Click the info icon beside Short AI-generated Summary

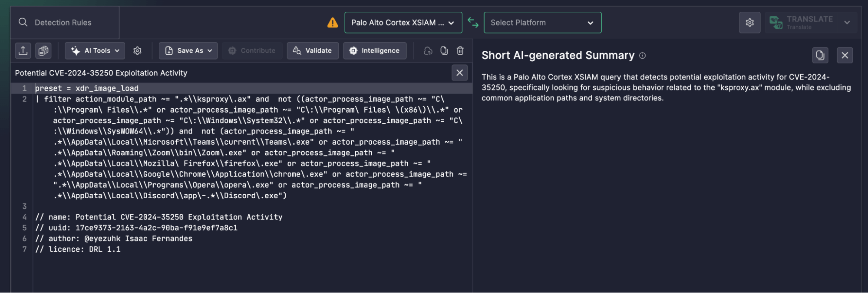[x=643, y=56]
